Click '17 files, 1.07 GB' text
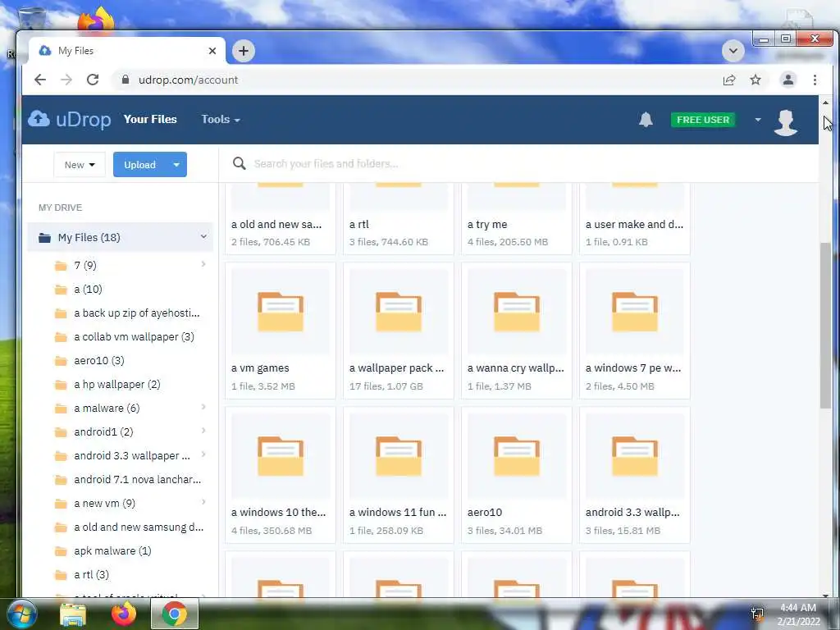The height and width of the screenshot is (630, 840). click(386, 386)
